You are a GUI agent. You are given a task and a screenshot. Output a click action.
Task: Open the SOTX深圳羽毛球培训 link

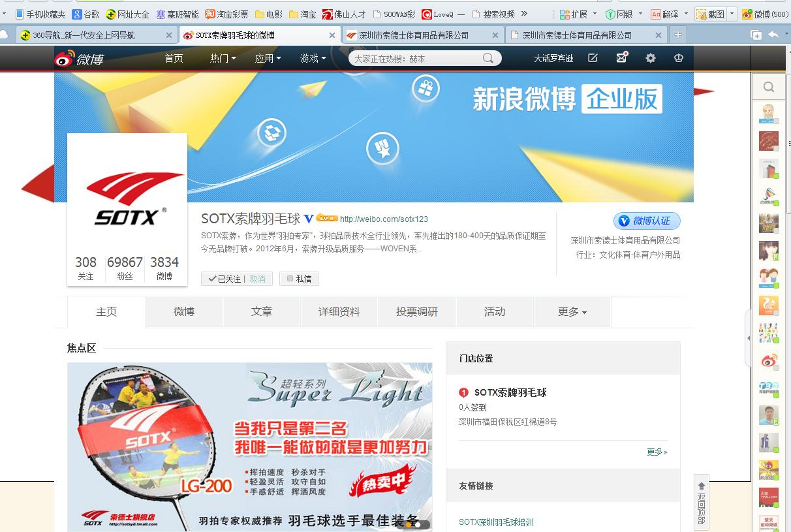(496, 522)
